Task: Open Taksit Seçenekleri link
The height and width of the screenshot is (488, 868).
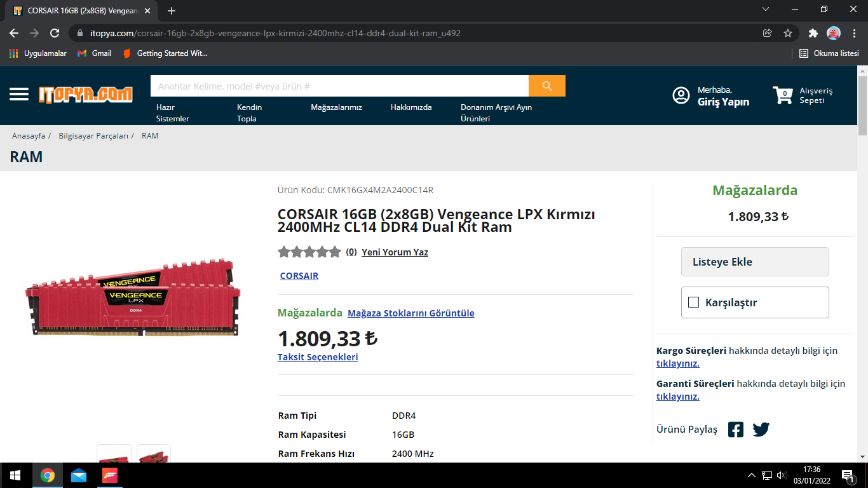Action: tap(318, 357)
